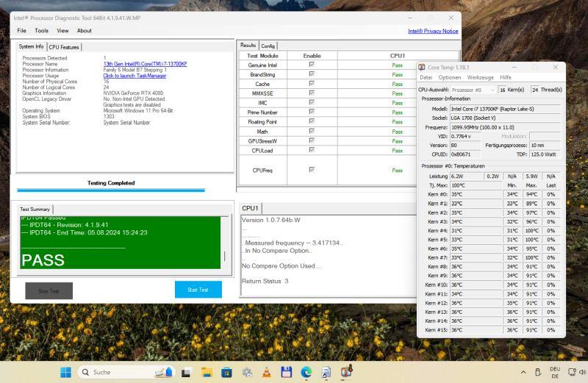Click to launch TaskManager link
Screen dimensions: 588x383
(135, 76)
